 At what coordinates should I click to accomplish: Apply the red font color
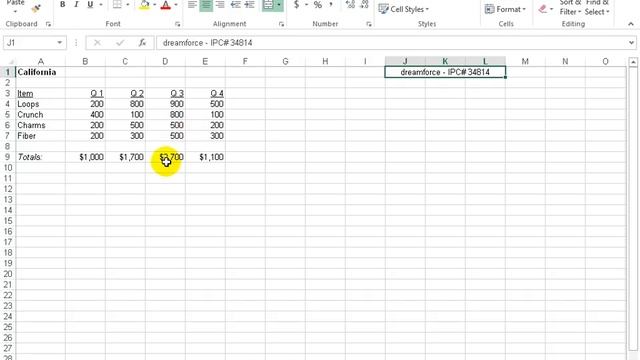point(166,4)
